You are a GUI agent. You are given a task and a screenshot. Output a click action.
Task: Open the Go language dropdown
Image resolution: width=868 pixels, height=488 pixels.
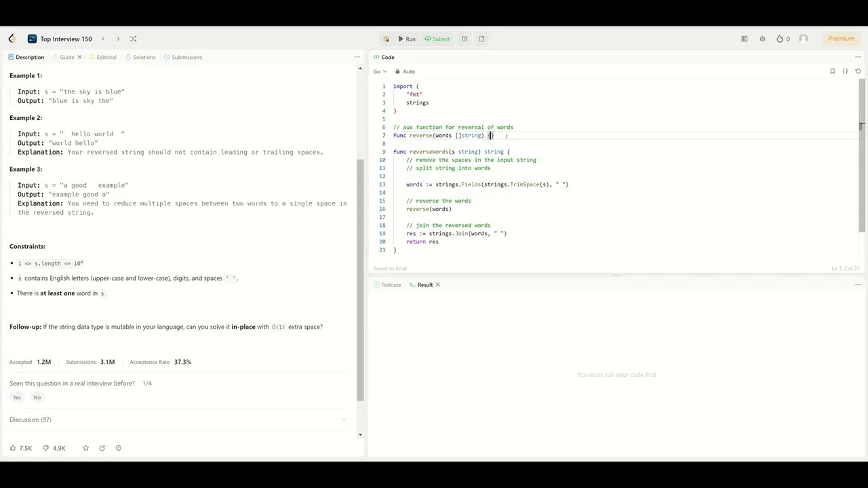380,71
